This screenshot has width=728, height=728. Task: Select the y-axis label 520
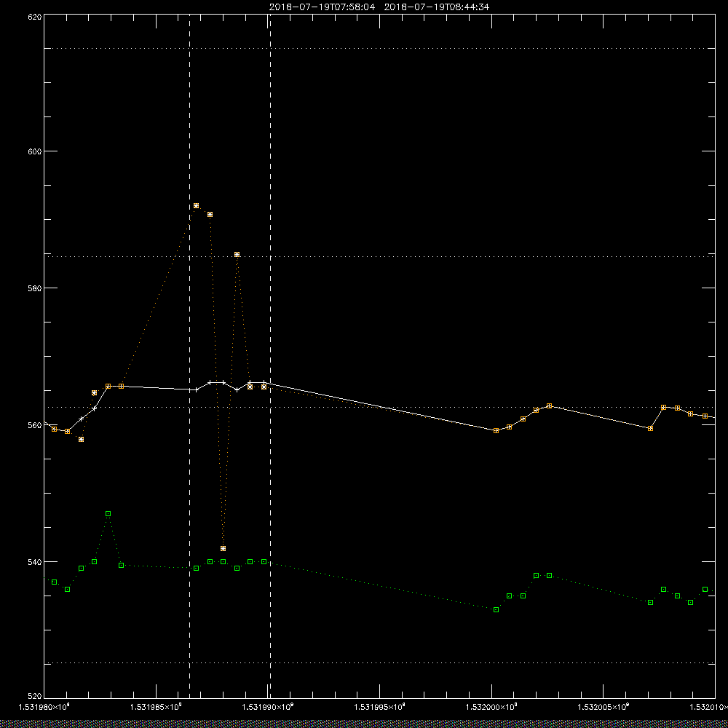pyautogui.click(x=35, y=696)
